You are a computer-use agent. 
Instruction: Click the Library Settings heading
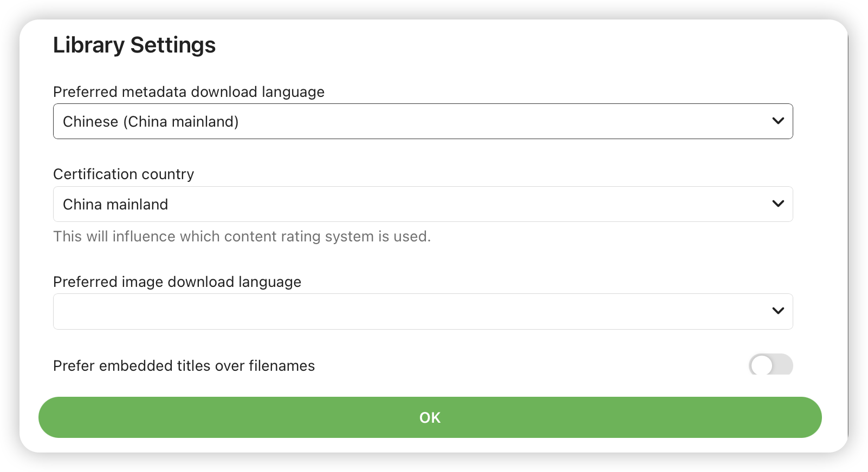coord(134,45)
